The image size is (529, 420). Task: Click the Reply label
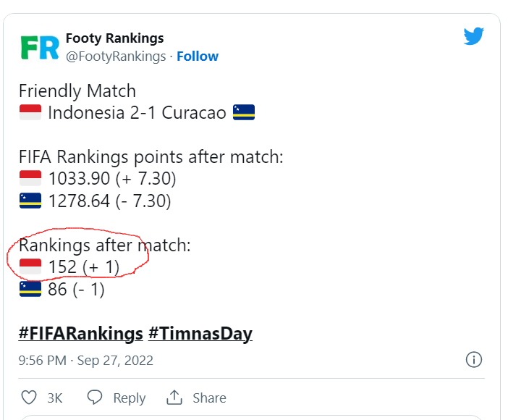129,398
